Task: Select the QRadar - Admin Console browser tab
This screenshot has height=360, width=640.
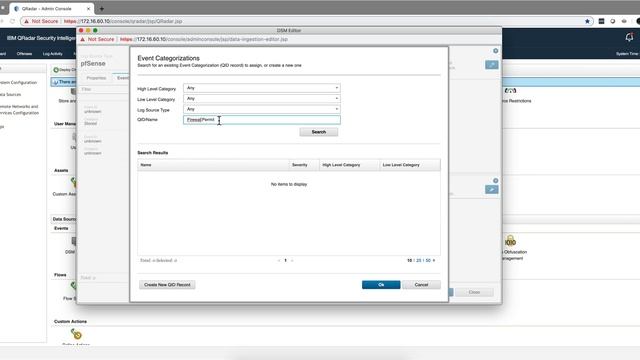Action: [x=51, y=9]
